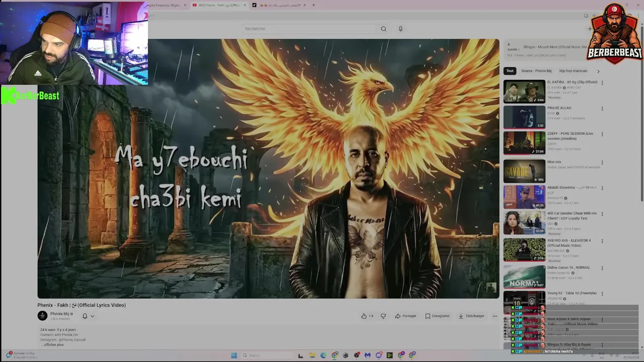Toggle the channel notification bell

(x=85, y=316)
